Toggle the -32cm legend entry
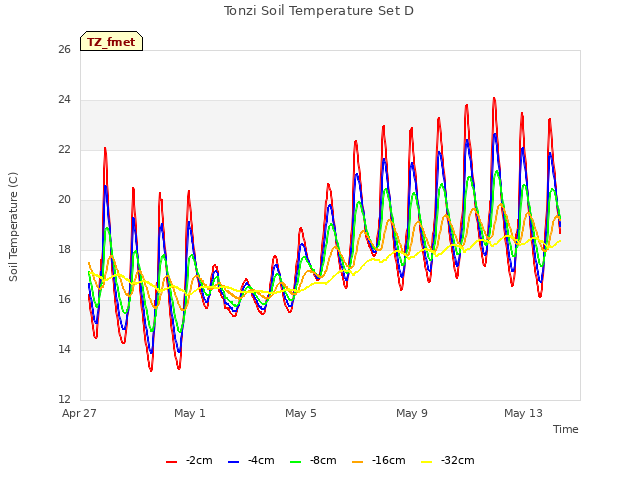640x480 pixels. click(x=448, y=461)
